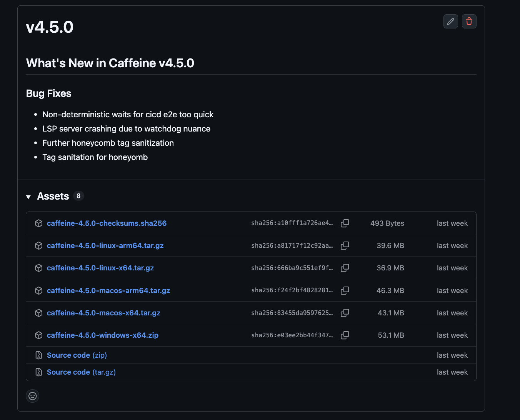The width and height of the screenshot is (520, 420).
Task: Copy the macos-arm64 sha256 checksum
Action: (x=345, y=290)
